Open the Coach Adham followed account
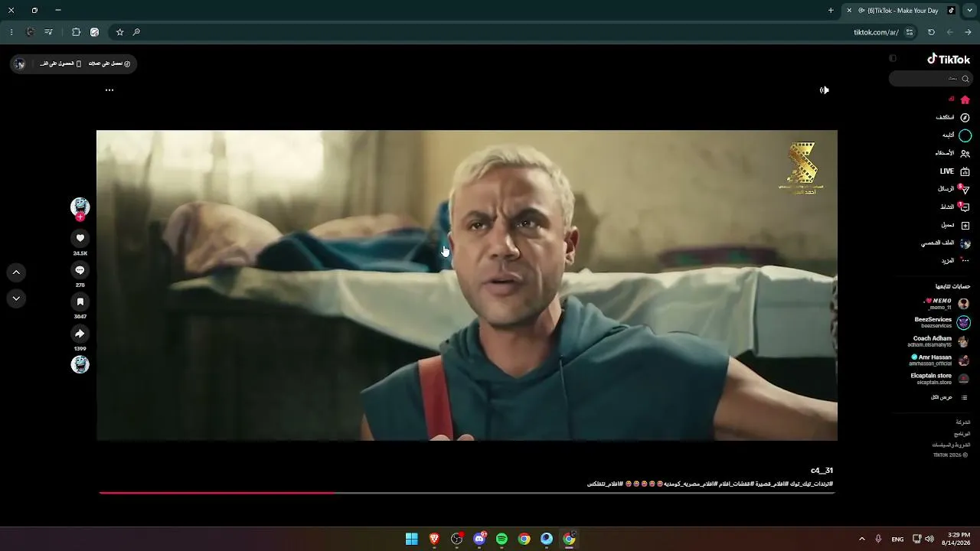Image resolution: width=980 pixels, height=551 pixels. click(939, 341)
